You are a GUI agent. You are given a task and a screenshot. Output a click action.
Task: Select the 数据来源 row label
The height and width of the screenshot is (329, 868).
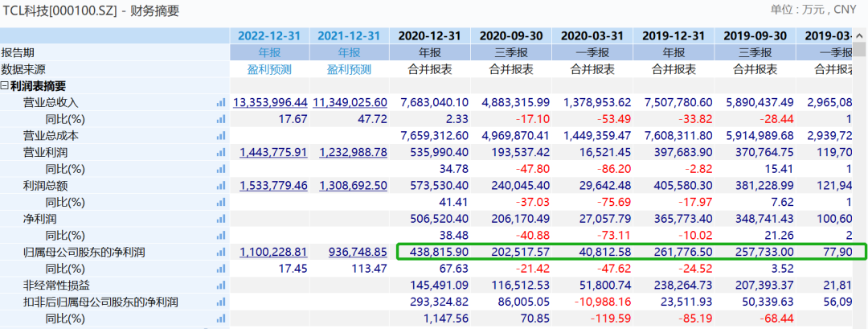click(x=23, y=70)
